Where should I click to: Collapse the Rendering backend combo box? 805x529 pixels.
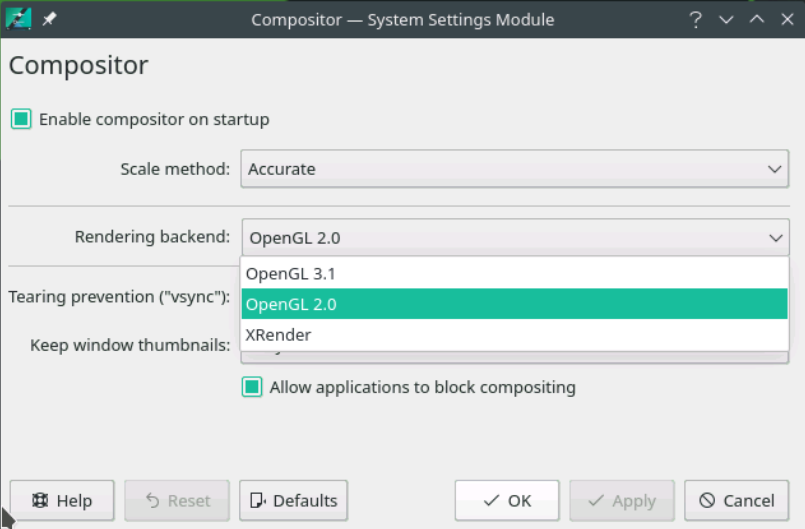(515, 237)
